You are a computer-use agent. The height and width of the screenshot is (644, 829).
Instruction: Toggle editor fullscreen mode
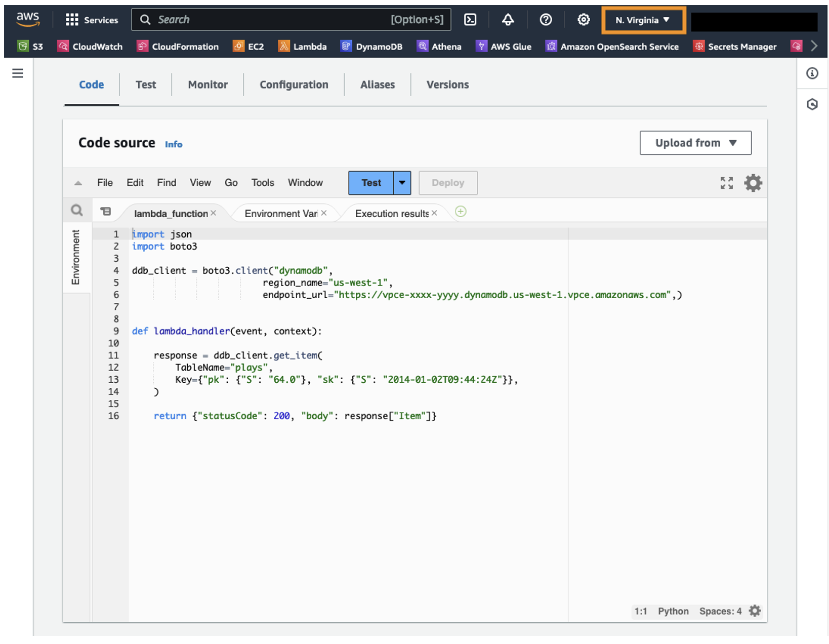click(x=726, y=183)
